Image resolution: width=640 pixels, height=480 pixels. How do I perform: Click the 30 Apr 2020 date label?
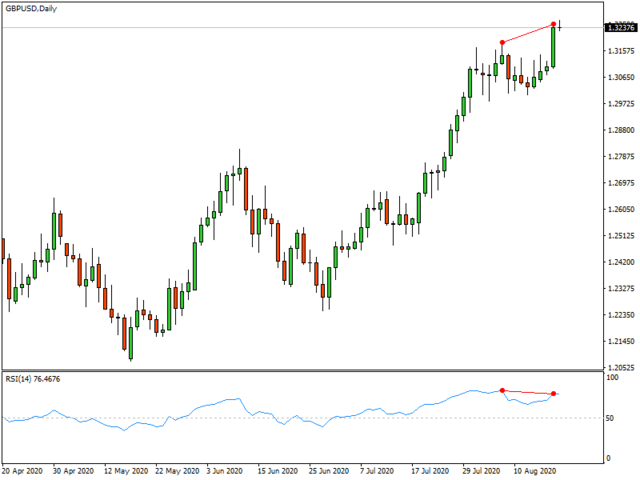pyautogui.click(x=73, y=471)
